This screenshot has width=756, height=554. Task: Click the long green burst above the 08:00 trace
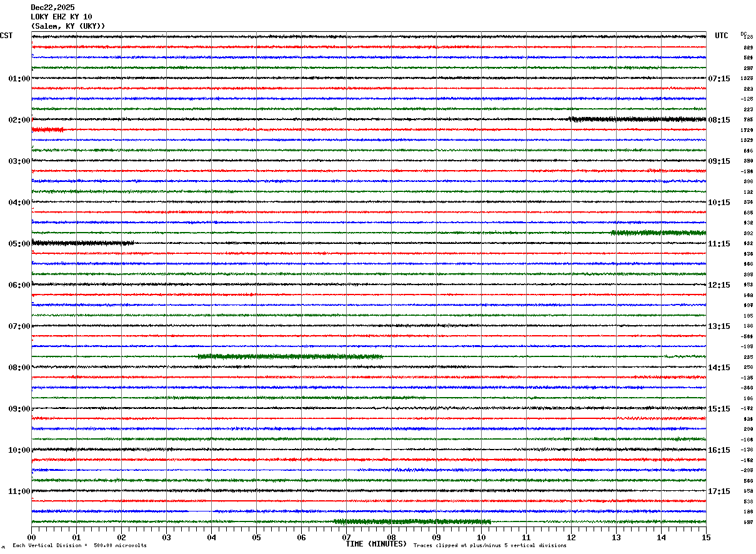pos(291,356)
